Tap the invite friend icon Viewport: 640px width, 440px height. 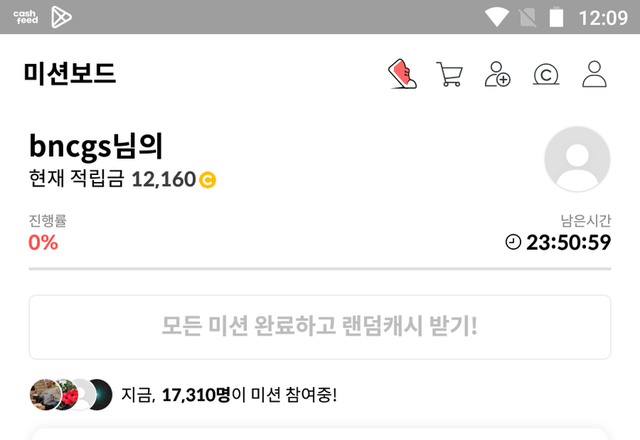click(x=498, y=74)
